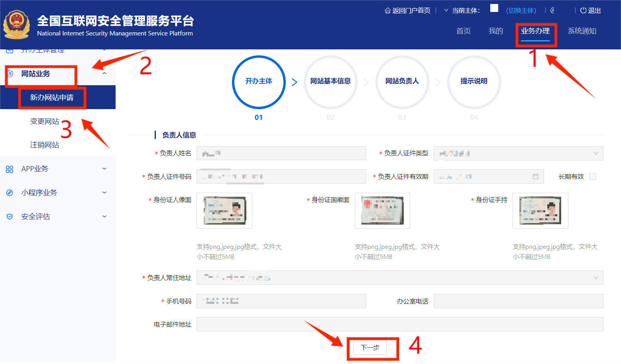Click the APP业务 grid icon in the sidebar

(x=10, y=168)
